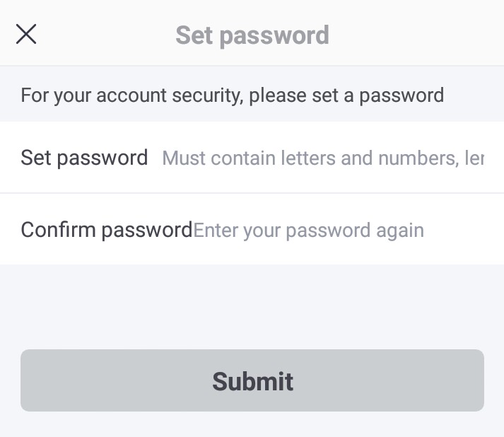Tap the X icon in the header
This screenshot has width=504, height=437.
click(x=26, y=34)
